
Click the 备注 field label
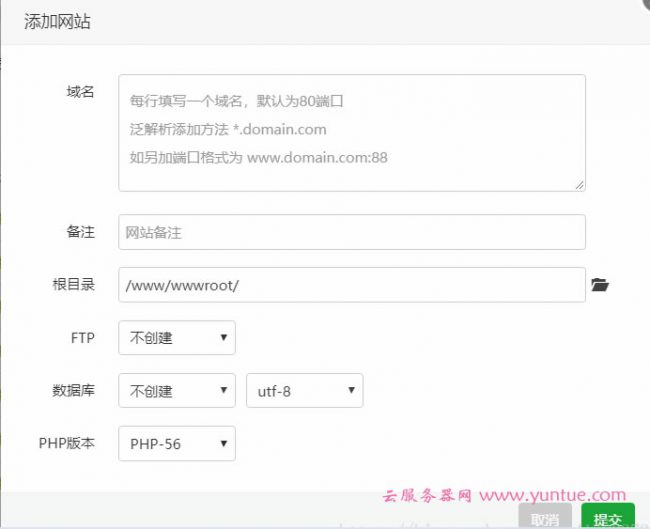click(x=80, y=232)
